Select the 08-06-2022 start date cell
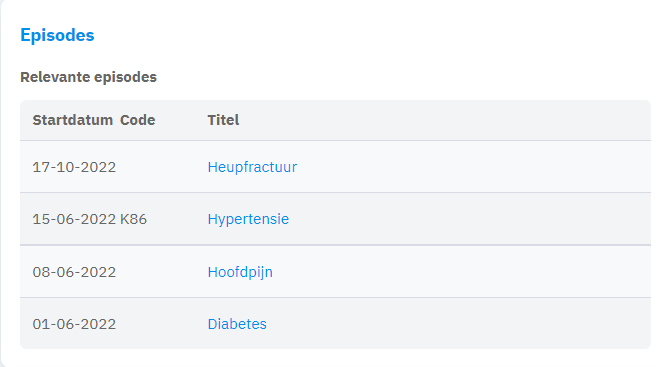Image resolution: width=662 pixels, height=367 pixels. (x=74, y=272)
